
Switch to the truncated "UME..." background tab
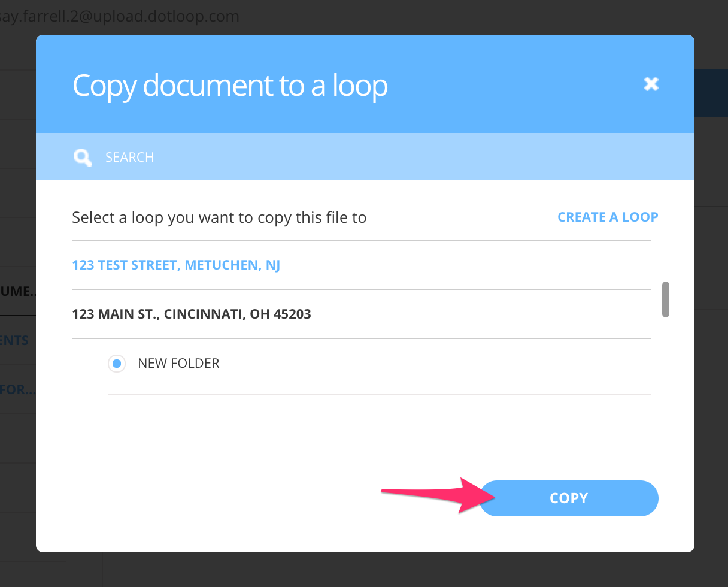[18, 291]
